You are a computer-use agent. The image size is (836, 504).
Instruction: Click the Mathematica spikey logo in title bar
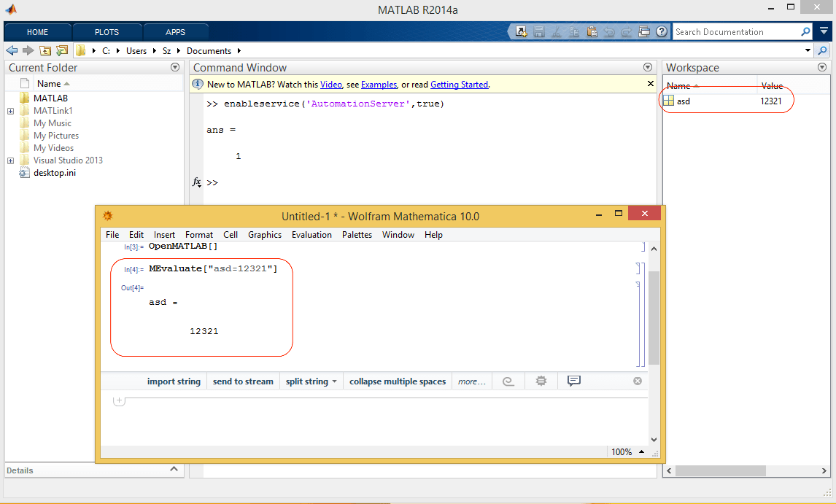pyautogui.click(x=108, y=216)
